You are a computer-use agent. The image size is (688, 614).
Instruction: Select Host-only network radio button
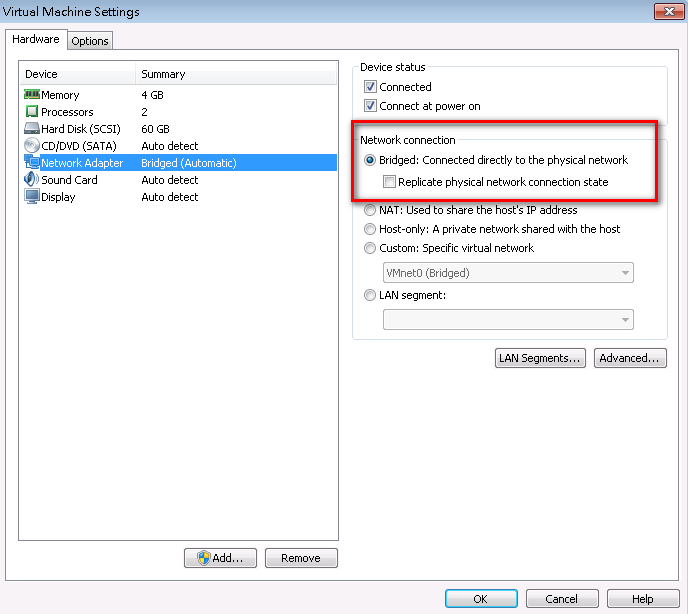(x=370, y=229)
